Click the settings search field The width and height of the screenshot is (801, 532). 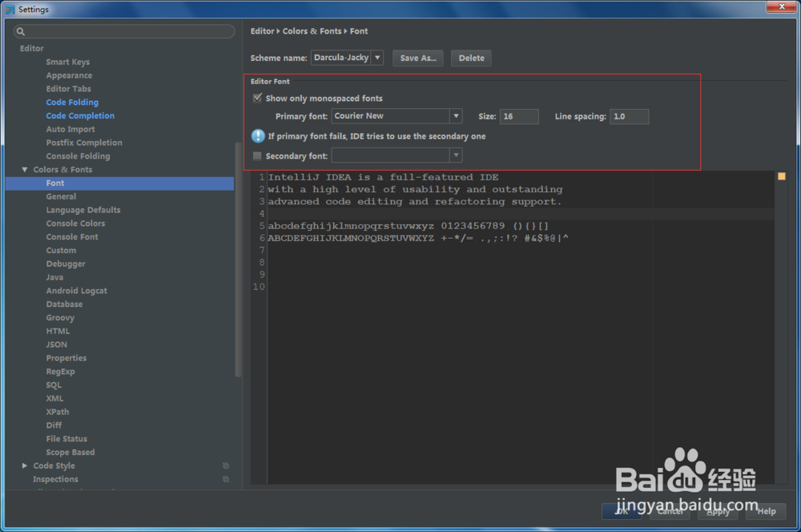(x=124, y=32)
